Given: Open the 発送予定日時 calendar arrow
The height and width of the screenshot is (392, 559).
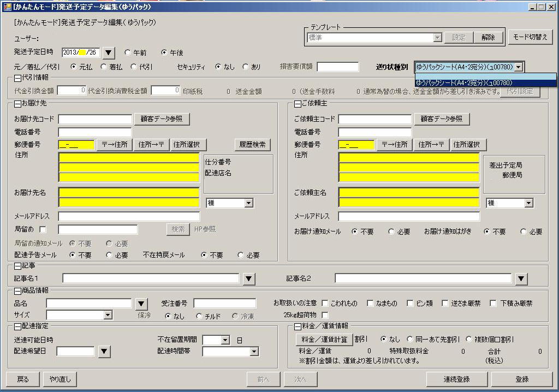Looking at the screenshot, I should (109, 53).
